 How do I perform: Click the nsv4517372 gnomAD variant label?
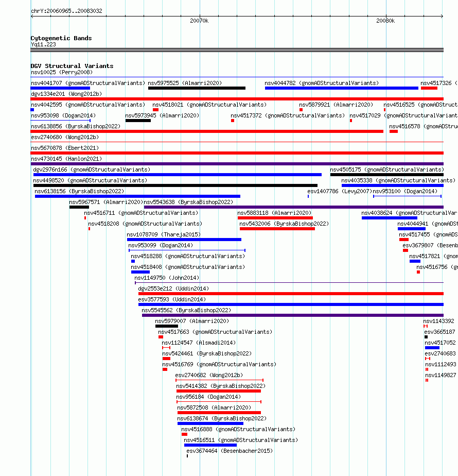[x=288, y=116]
